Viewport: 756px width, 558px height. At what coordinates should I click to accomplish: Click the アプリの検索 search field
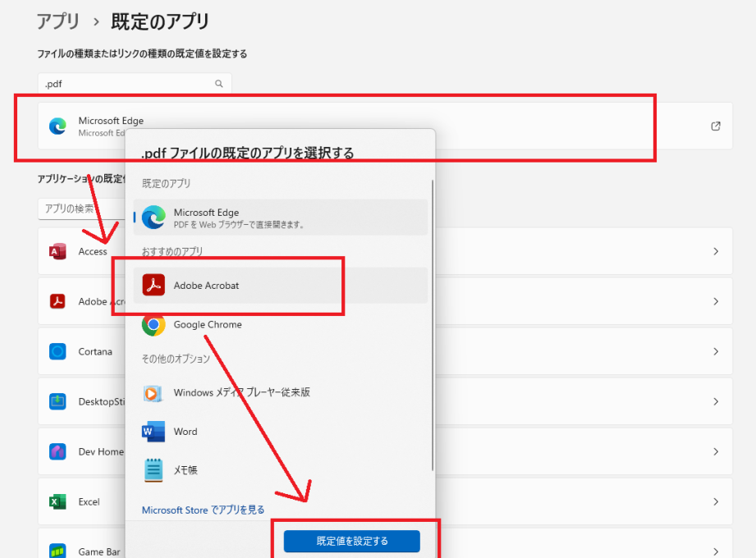point(82,208)
